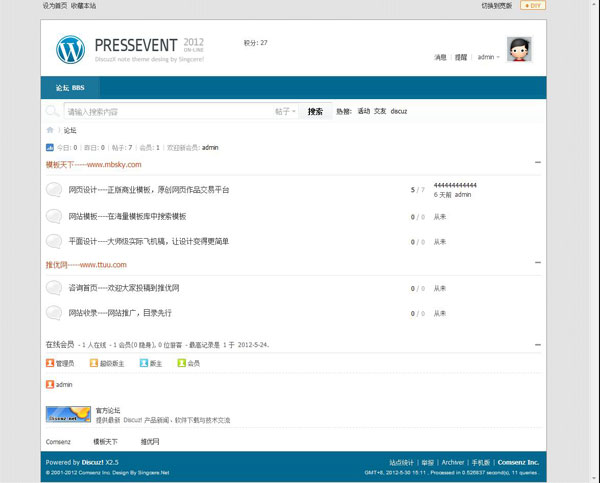
Task: Click the WordPress logo icon
Action: pyautogui.click(x=71, y=49)
